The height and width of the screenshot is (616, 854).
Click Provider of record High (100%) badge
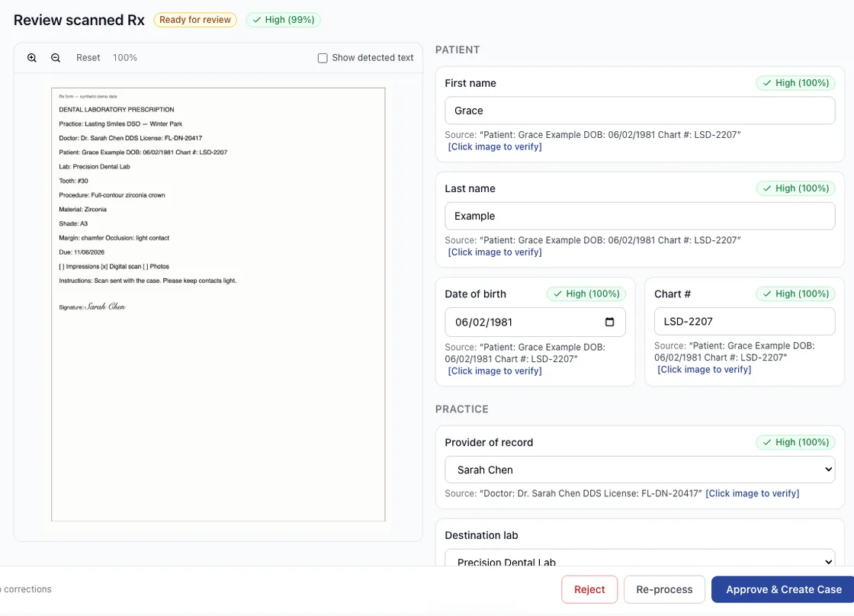tap(796, 442)
